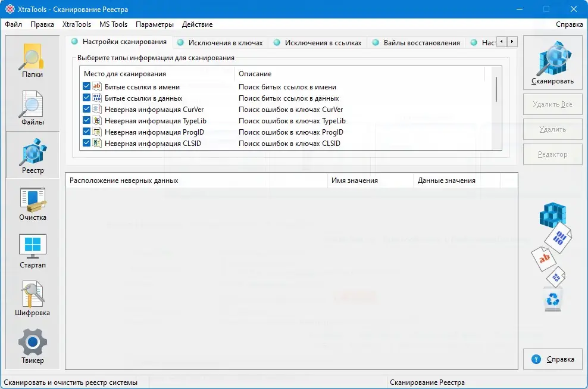Open the Правка menu
This screenshot has height=389, width=588.
point(42,24)
